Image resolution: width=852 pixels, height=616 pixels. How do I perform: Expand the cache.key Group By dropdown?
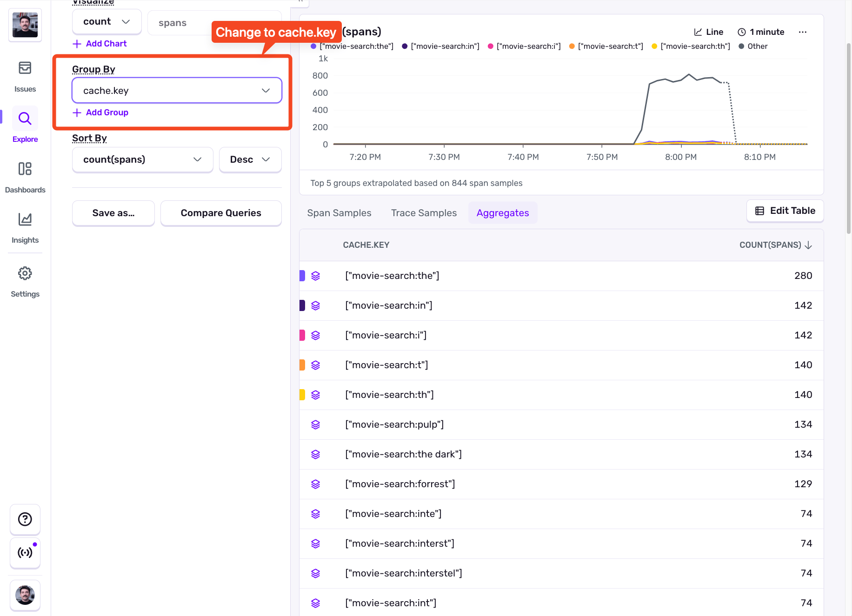pos(177,91)
